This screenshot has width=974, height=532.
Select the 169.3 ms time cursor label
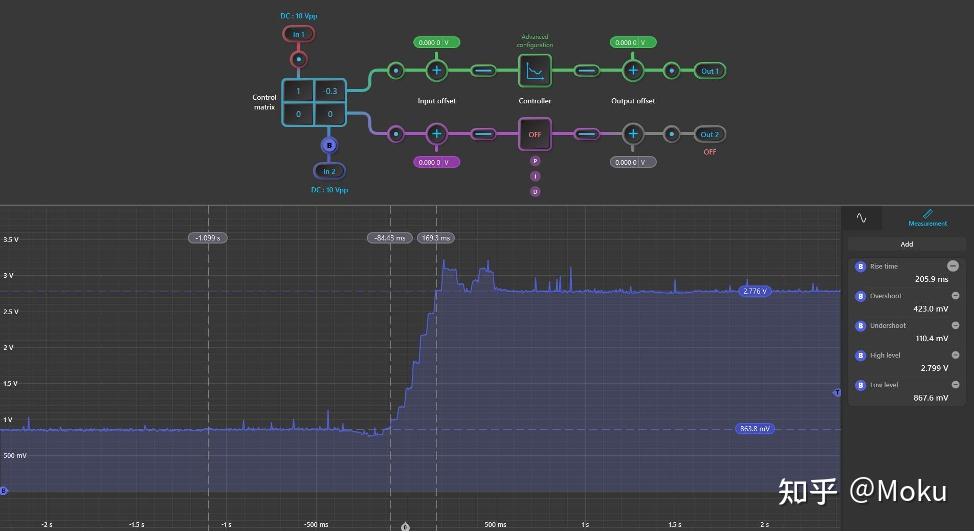435,238
